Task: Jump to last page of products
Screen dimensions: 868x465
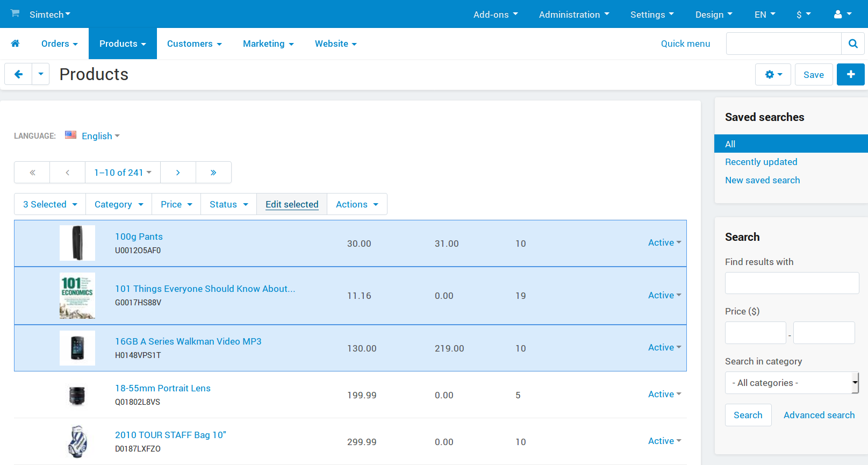Action: pos(213,173)
